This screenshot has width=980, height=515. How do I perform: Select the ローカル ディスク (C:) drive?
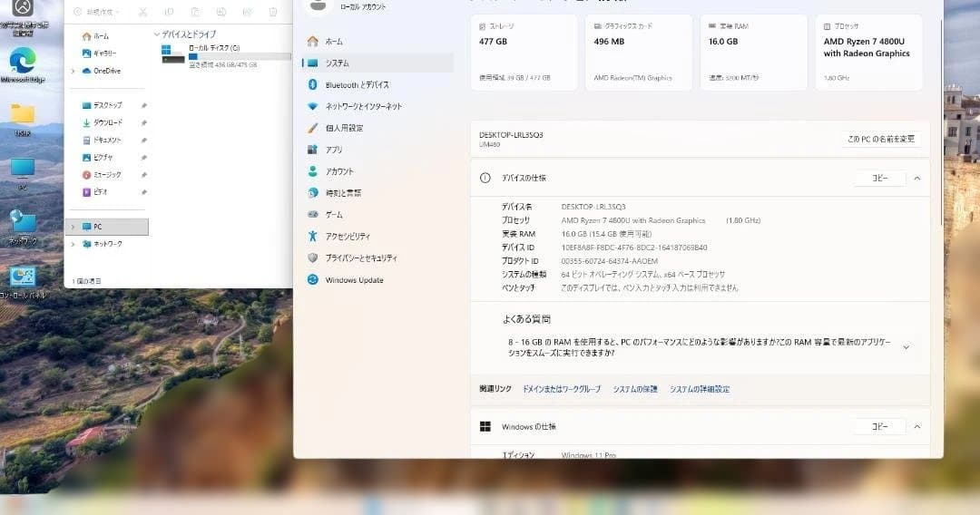[x=226, y=55]
